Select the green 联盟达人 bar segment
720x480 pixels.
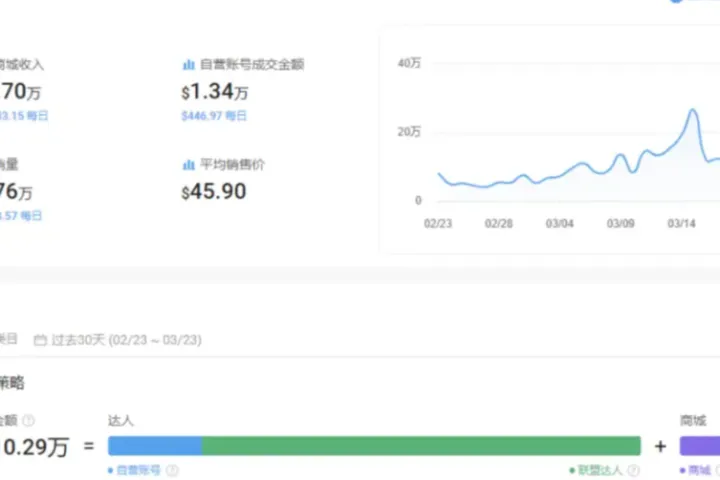coord(421,446)
